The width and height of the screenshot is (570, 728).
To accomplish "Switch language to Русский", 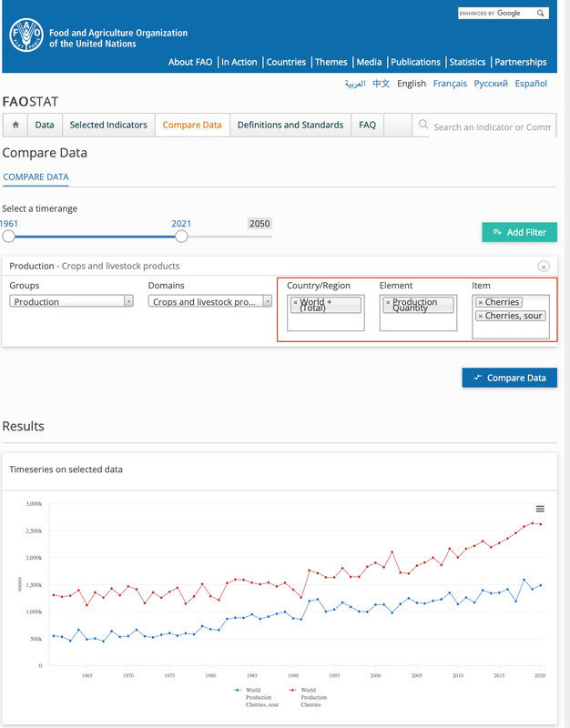I will pos(491,84).
